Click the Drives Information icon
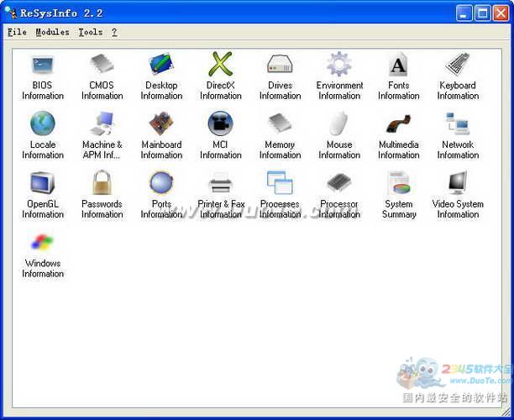The image size is (514, 420). (280, 65)
